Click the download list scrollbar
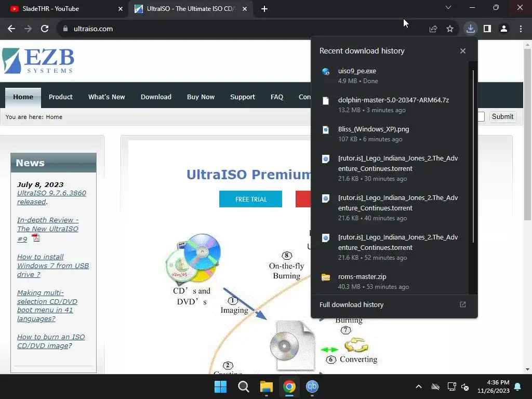Viewport: 532px width, 399px height. click(473, 156)
